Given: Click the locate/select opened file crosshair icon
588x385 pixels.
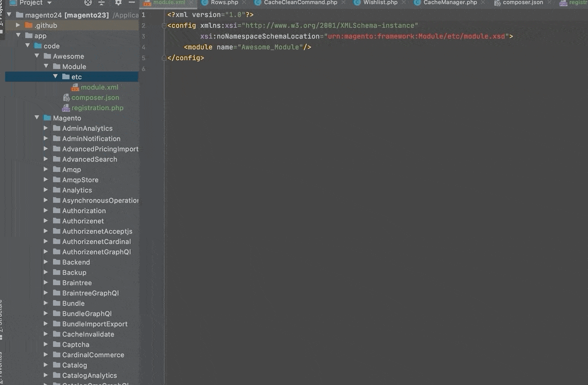Looking at the screenshot, I should pos(88,3).
